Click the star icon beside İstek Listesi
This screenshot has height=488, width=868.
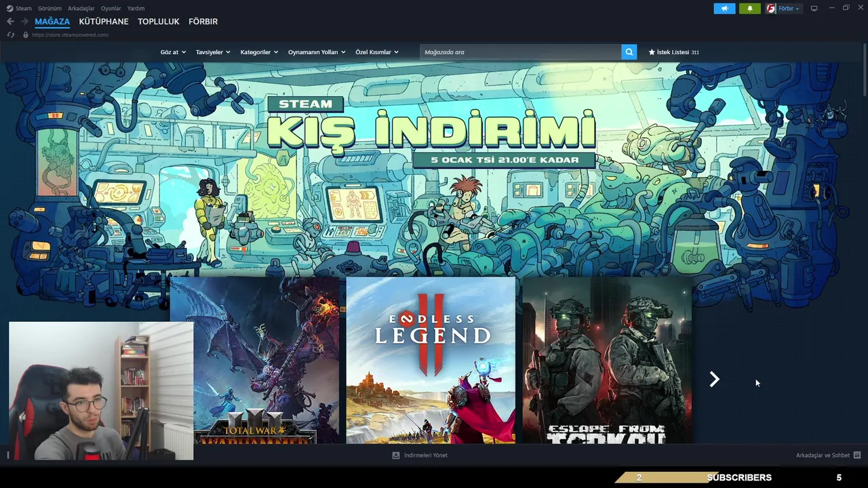(652, 52)
